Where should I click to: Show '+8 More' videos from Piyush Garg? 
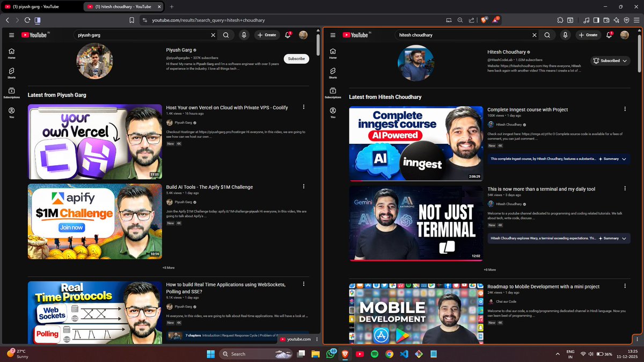pyautogui.click(x=169, y=267)
